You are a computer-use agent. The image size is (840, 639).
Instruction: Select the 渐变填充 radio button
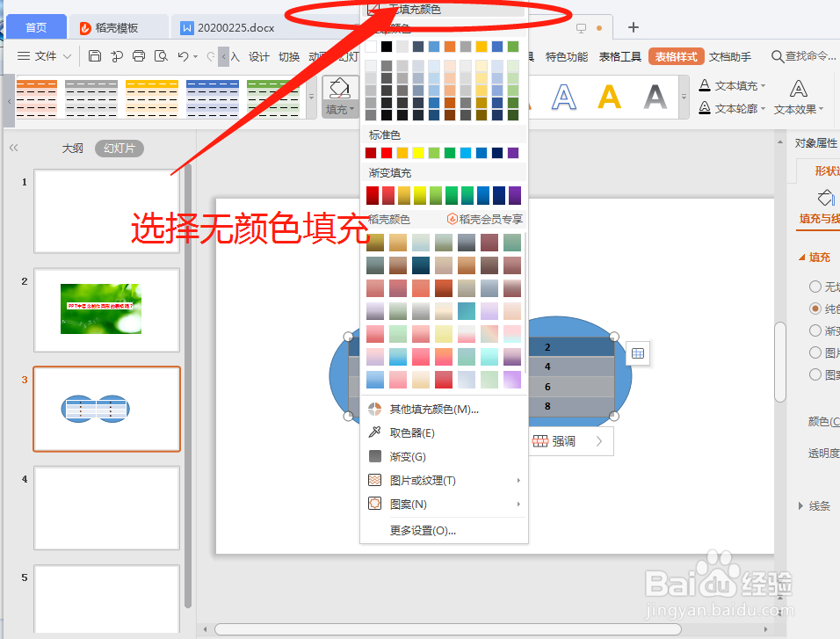pyautogui.click(x=815, y=330)
